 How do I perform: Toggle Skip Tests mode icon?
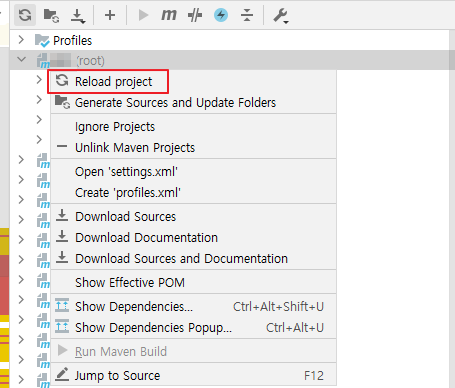point(195,15)
